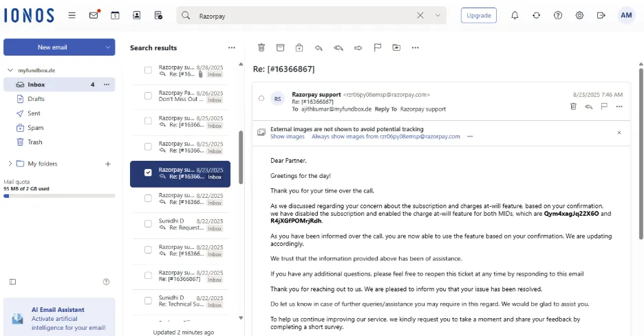Check the Sunidhi D Re: Request email
This screenshot has height=336, width=644.
click(x=148, y=223)
